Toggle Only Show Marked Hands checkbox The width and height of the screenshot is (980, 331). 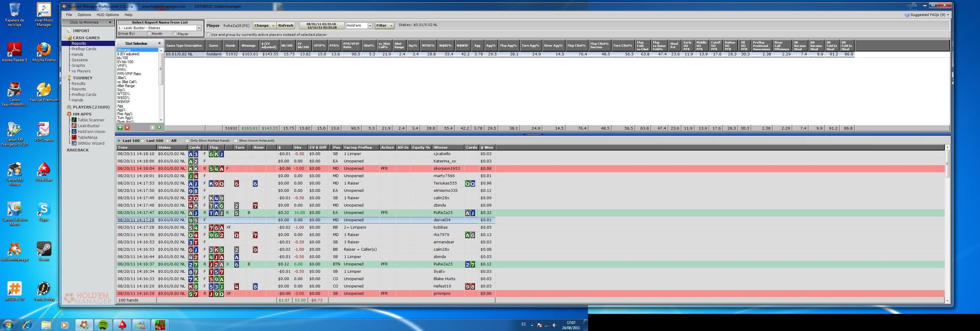[187, 141]
